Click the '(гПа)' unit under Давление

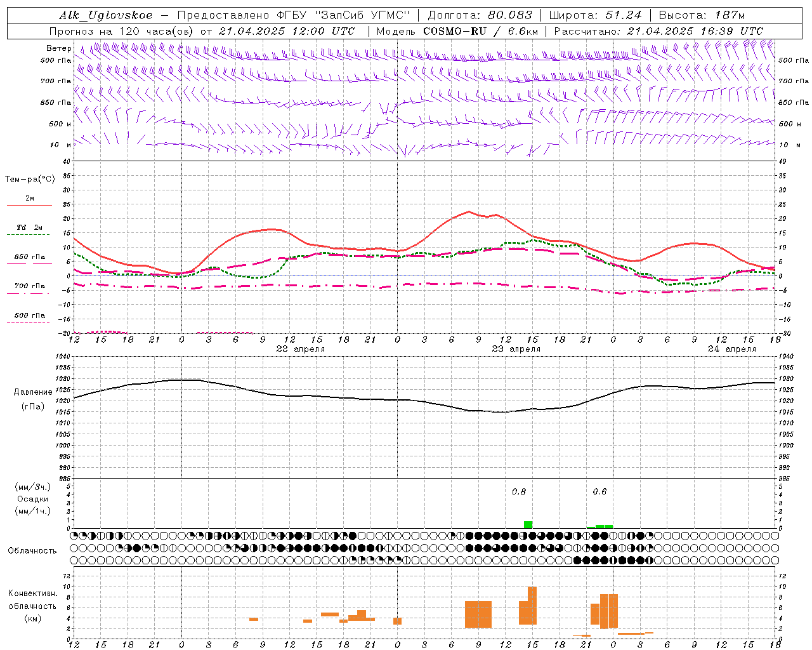pyautogui.click(x=33, y=407)
